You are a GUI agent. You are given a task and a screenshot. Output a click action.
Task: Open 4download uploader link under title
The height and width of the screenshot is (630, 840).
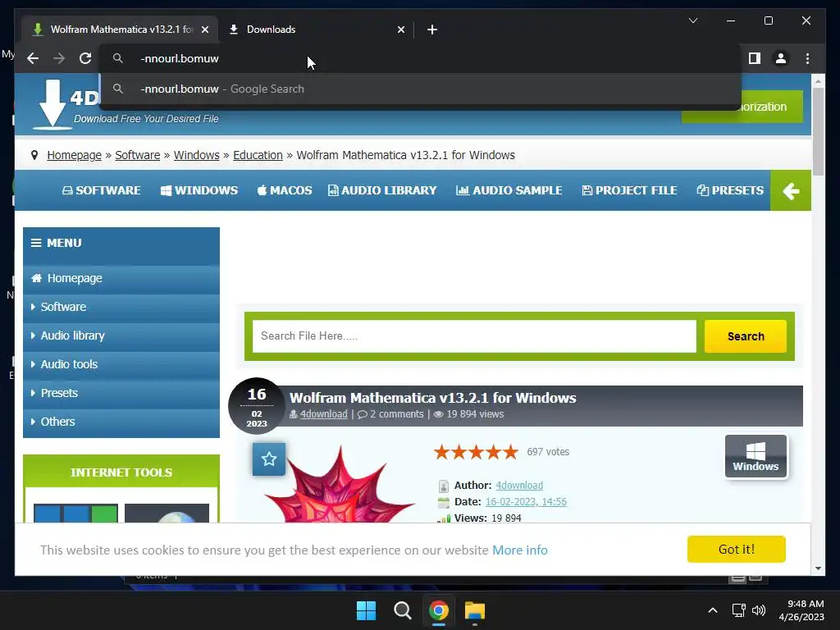tap(323, 414)
